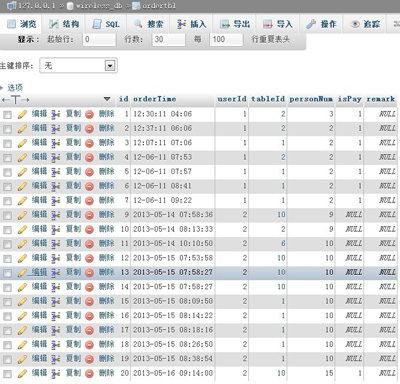Image resolution: width=400 pixels, height=384 pixels.
Task: Open the column header dropdown triangle
Action: [107, 99]
